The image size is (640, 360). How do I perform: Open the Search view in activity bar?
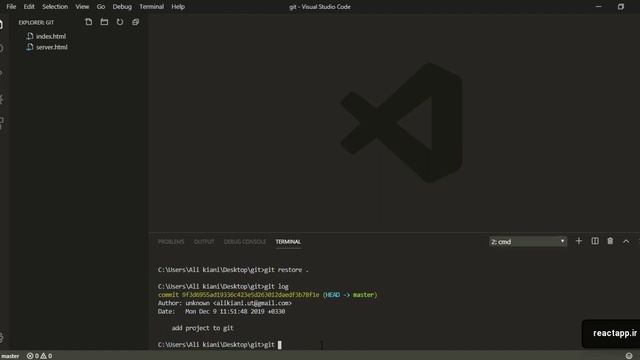[x=2, y=49]
